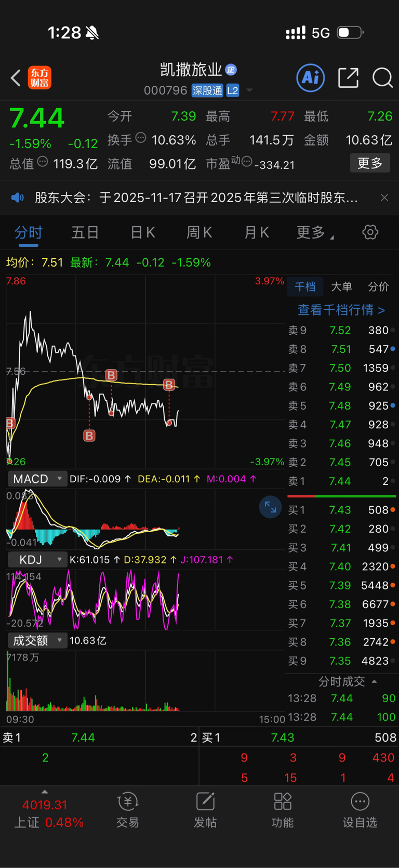Tap the speaker announcement icon

click(x=18, y=198)
